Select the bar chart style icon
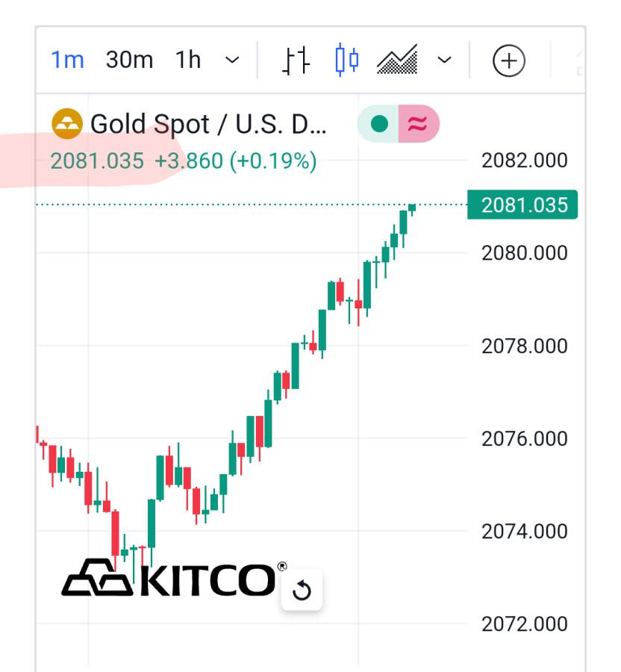Screen dimensions: 621x672 click(296, 60)
